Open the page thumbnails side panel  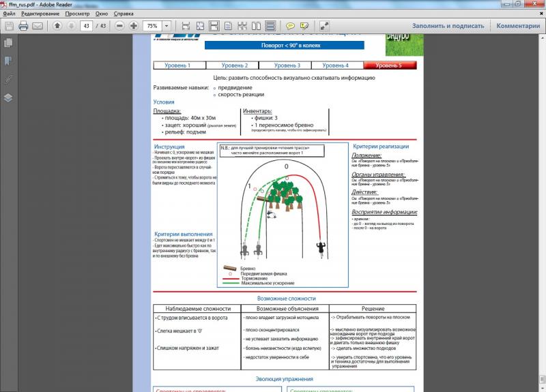pyautogui.click(x=8, y=43)
